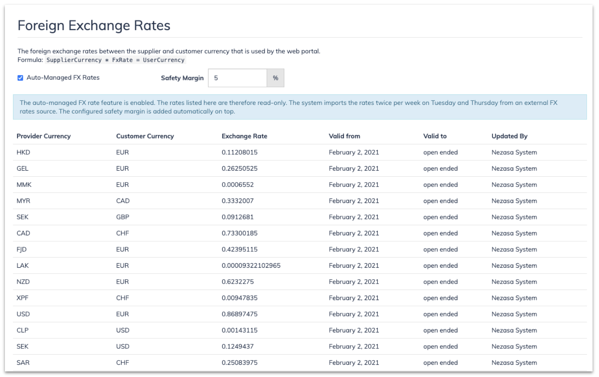Viewport: 599px width, 377px height.
Task: Click exchange rate 0.86897475
Action: point(240,314)
